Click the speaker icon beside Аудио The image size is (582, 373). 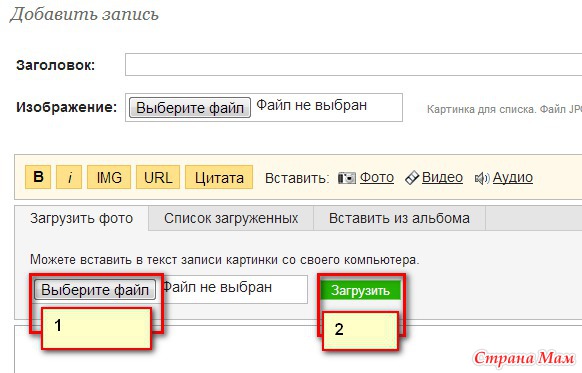coord(482,179)
